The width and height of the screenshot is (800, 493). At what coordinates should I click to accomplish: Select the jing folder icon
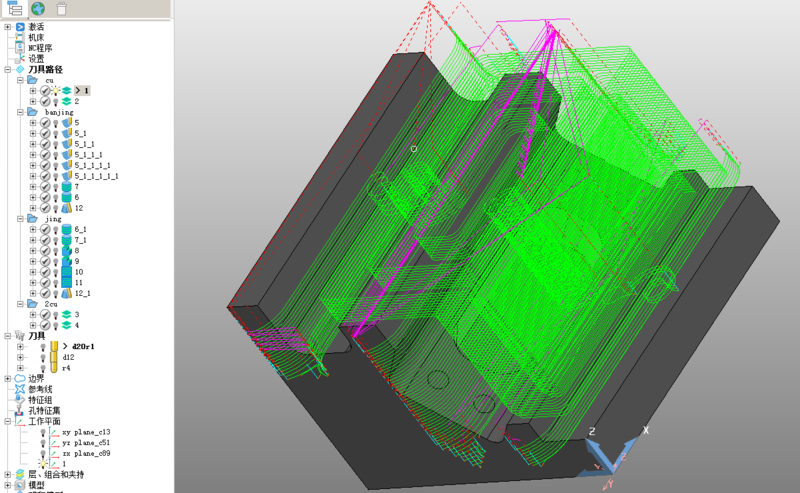(x=32, y=218)
